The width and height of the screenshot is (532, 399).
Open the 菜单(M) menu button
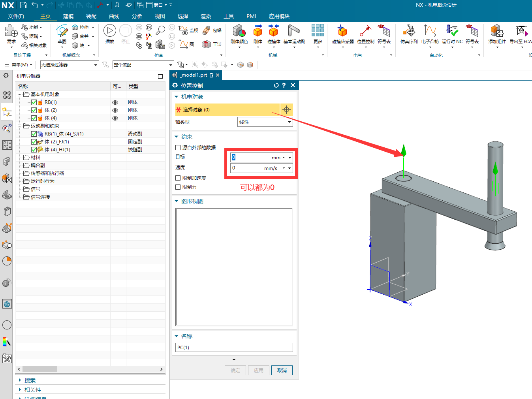point(19,65)
